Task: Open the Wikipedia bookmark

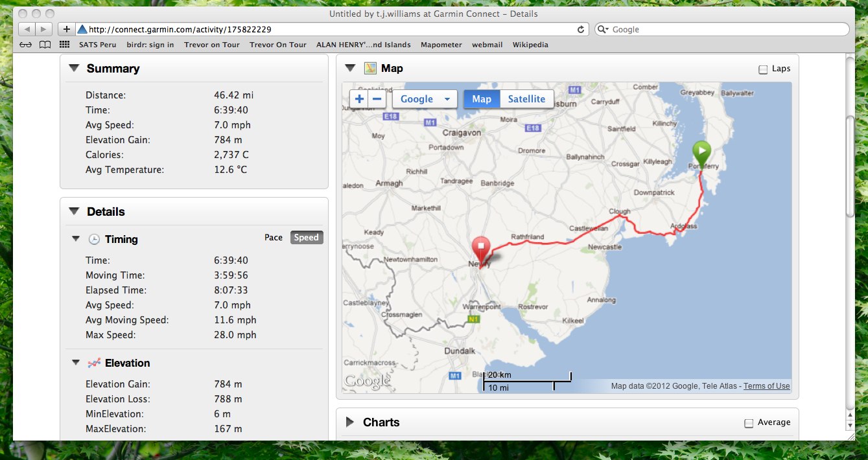Action: pyautogui.click(x=530, y=45)
